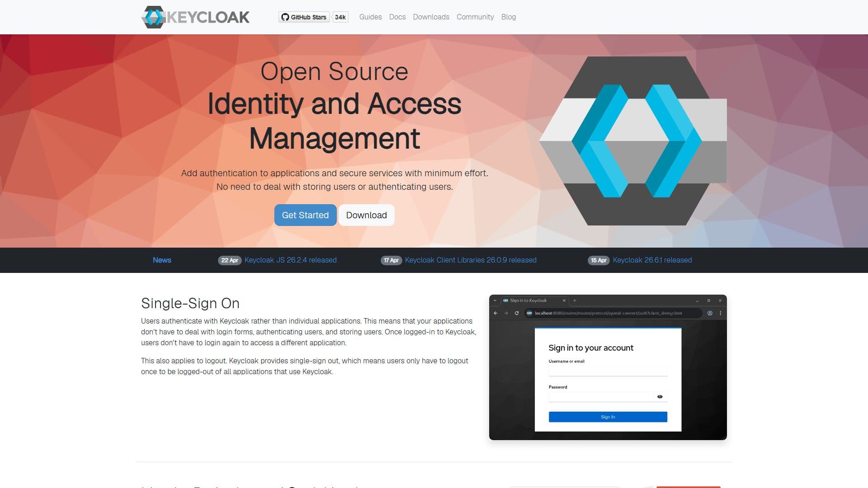The width and height of the screenshot is (868, 488).
Task: Open Keycloak 26.6.1 released news item
Action: click(652, 260)
